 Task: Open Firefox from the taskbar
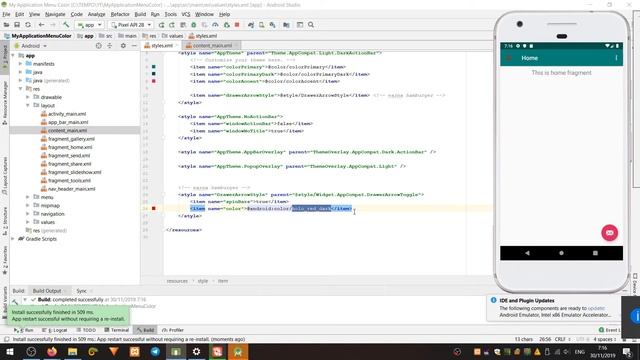click(x=52, y=351)
